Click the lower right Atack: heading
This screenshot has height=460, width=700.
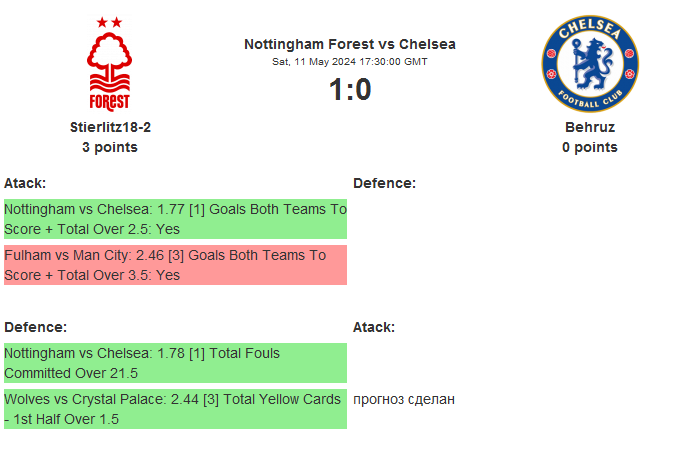coord(374,327)
